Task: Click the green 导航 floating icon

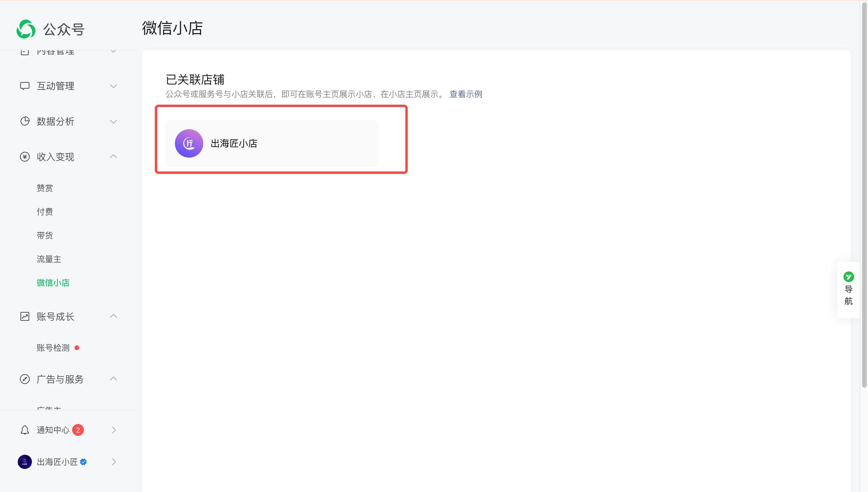Action: (x=848, y=277)
